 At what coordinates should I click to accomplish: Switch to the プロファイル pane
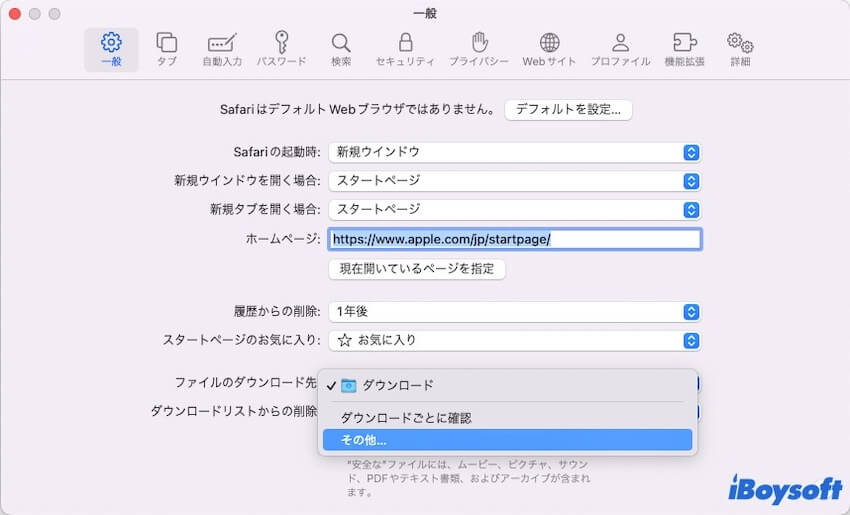click(620, 50)
